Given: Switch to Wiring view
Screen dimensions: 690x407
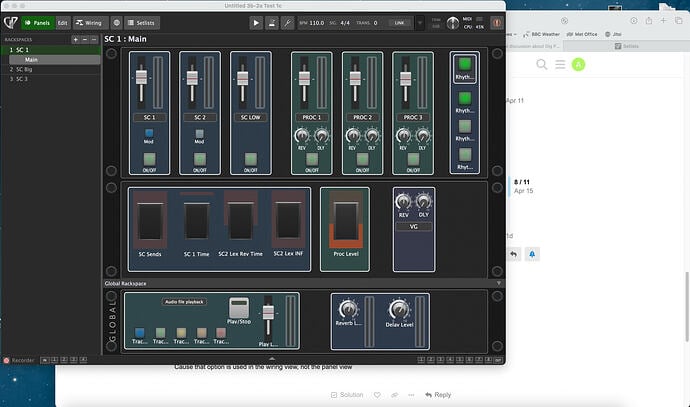Looking at the screenshot, I should click(89, 23).
